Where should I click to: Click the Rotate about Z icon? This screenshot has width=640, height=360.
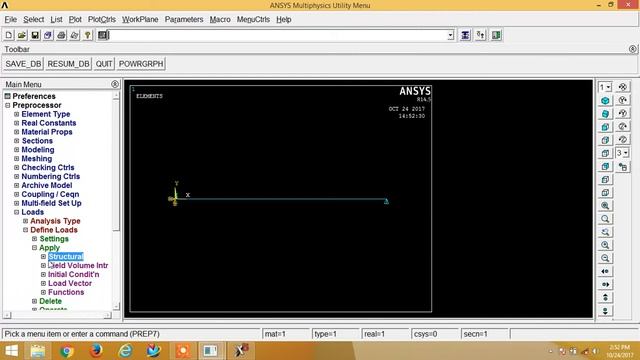click(622, 127)
